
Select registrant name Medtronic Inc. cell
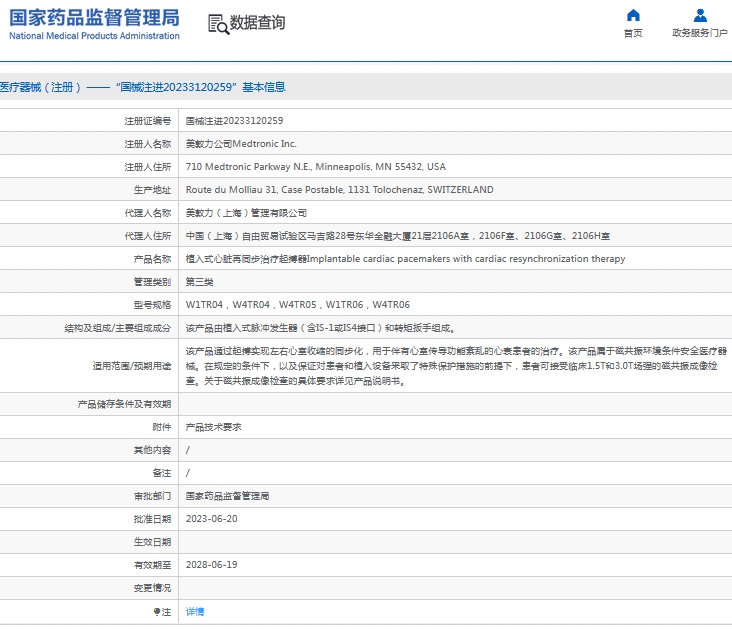click(x=241, y=144)
